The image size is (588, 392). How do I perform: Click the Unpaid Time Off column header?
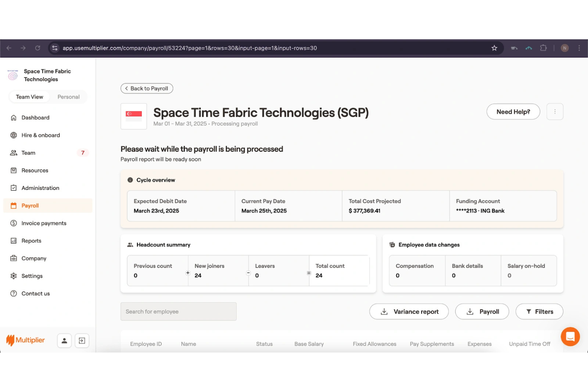(530, 344)
